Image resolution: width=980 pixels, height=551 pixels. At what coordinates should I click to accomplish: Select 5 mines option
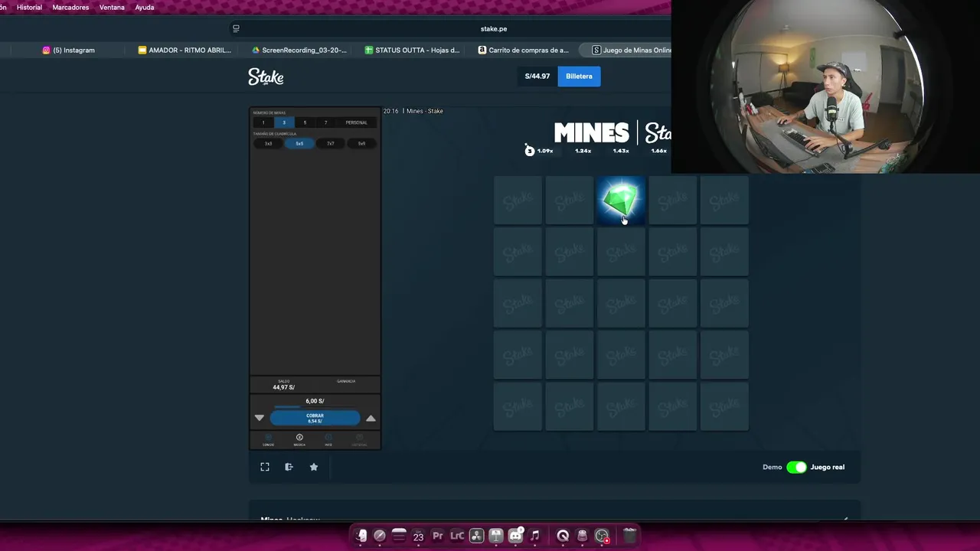[305, 122]
